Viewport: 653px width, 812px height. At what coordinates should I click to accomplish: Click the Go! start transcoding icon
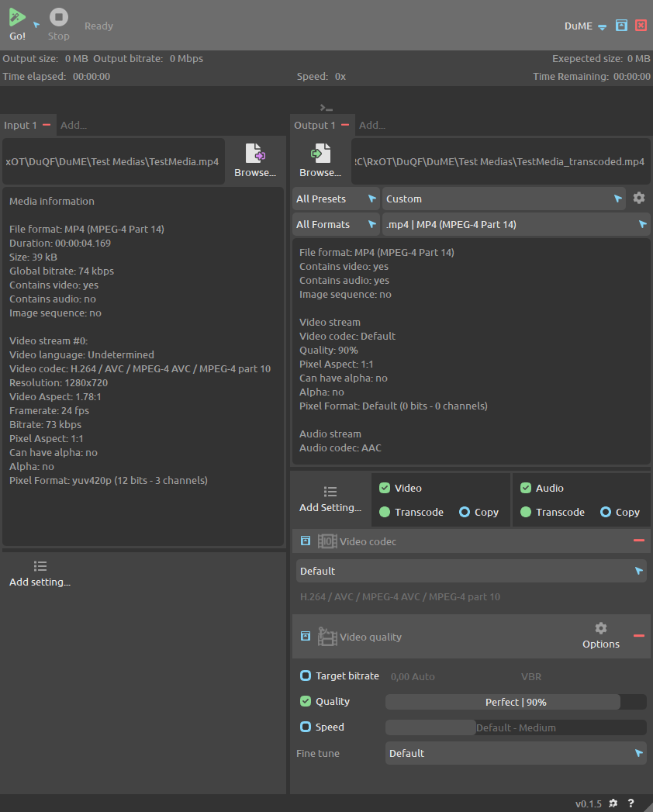(17, 18)
